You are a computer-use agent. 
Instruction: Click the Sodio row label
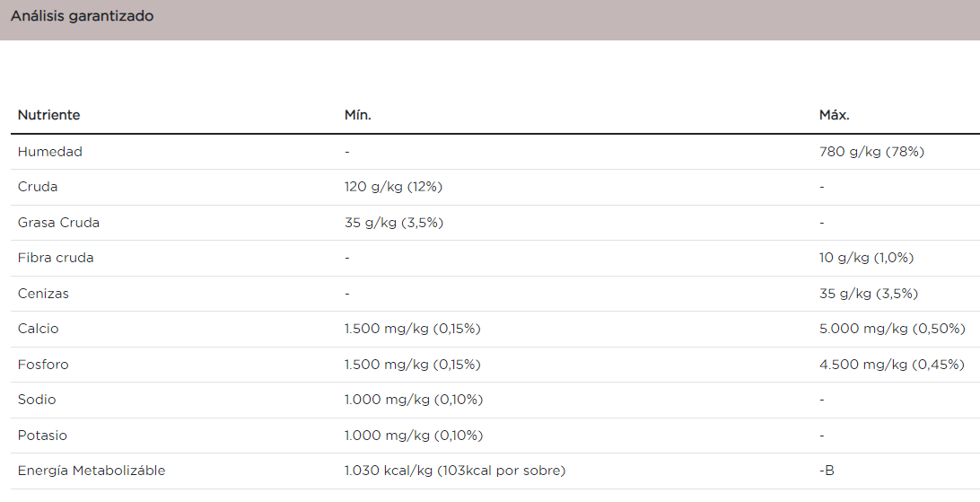click(x=37, y=400)
